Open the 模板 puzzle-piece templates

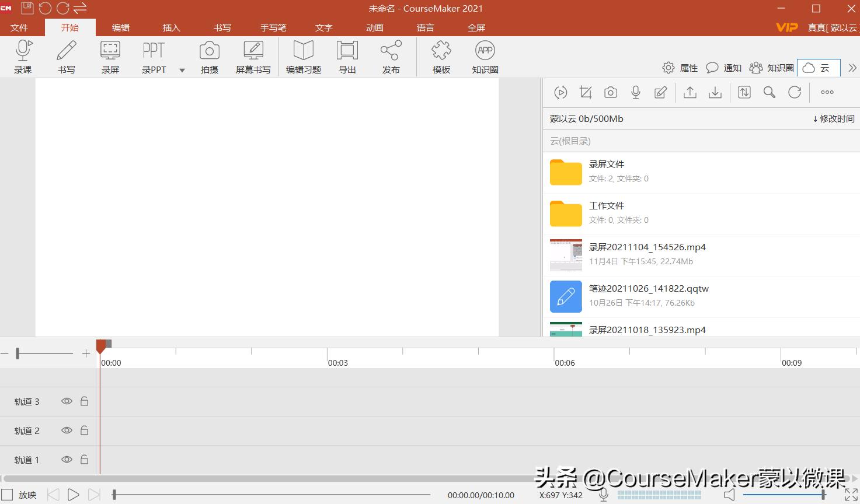(441, 51)
